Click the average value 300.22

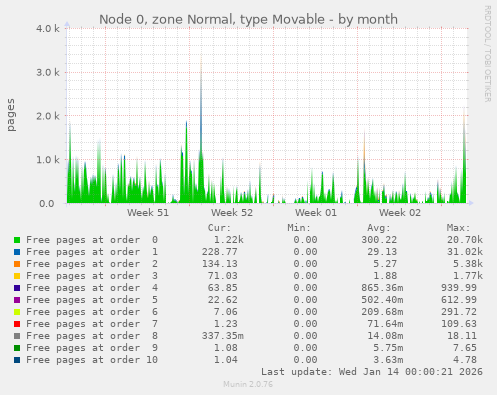[379, 240]
